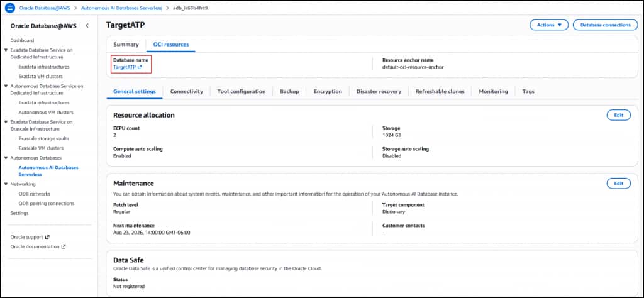Select the OCI resources tab
The image size is (644, 298).
tap(171, 45)
